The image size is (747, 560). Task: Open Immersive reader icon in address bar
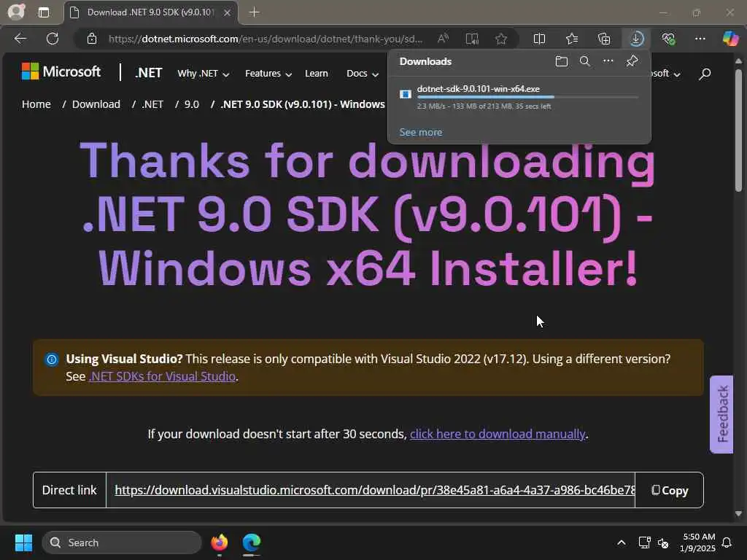472,39
